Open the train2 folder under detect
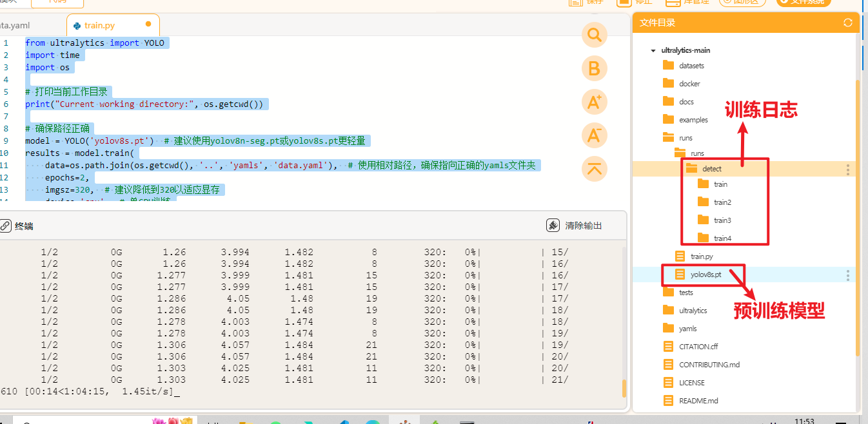This screenshot has width=868, height=424. pyautogui.click(x=722, y=202)
